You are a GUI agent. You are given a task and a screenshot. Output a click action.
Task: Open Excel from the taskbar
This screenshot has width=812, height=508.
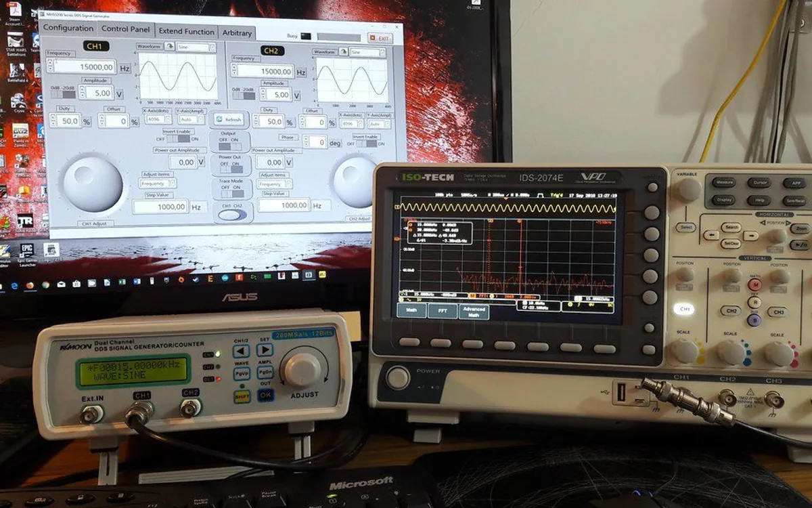(x=122, y=282)
